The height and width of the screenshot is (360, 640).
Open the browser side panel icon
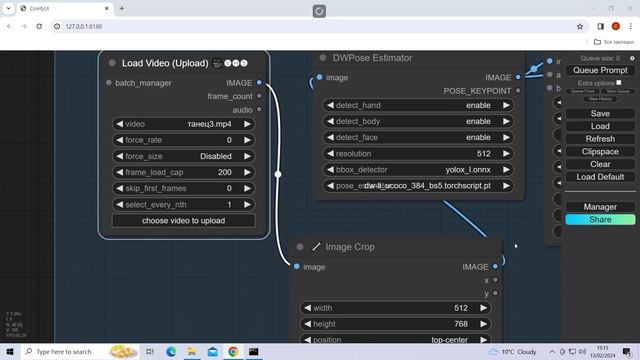point(600,27)
